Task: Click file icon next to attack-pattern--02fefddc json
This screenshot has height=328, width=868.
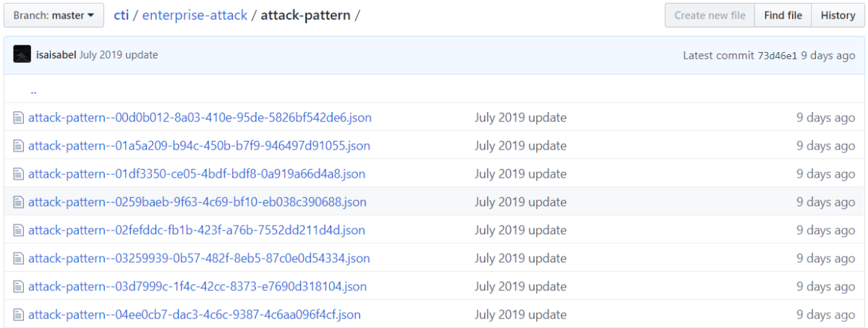Action: click(x=19, y=230)
